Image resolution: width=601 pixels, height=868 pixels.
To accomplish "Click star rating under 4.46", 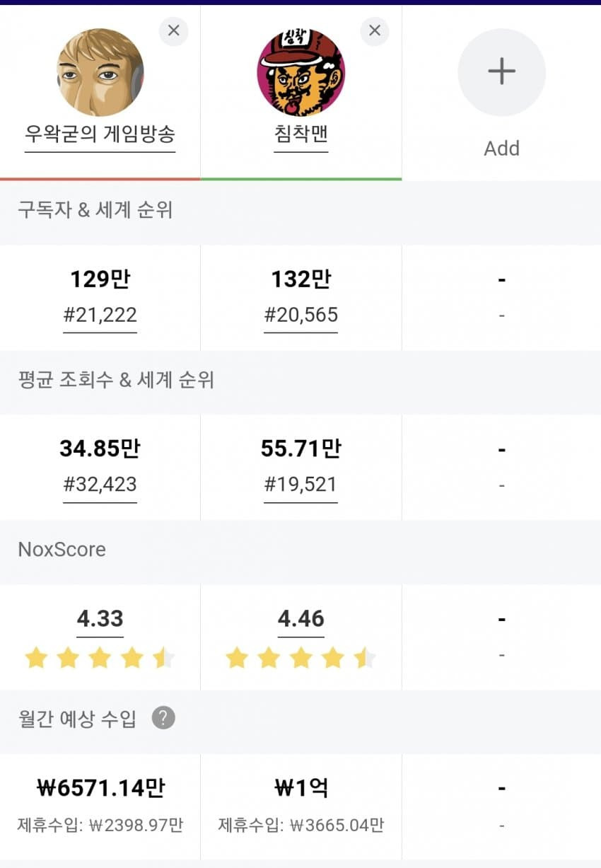I will click(x=301, y=659).
